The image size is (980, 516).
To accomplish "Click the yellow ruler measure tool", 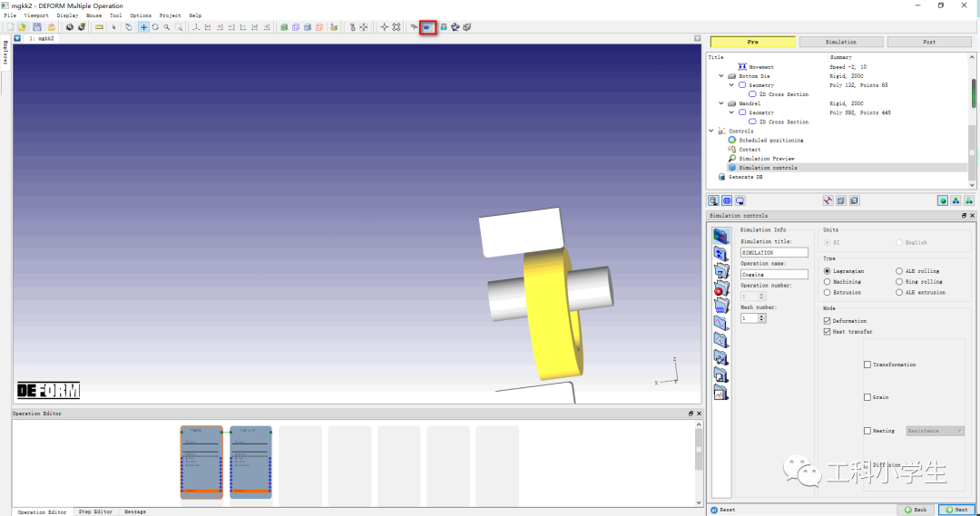I will click(x=99, y=27).
